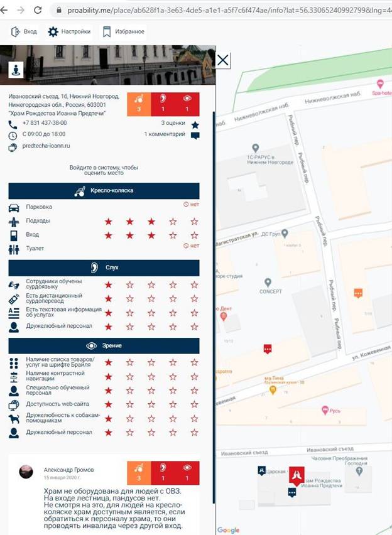
Task: Click the контрастная навигация signpost icon
Action: click(x=14, y=377)
